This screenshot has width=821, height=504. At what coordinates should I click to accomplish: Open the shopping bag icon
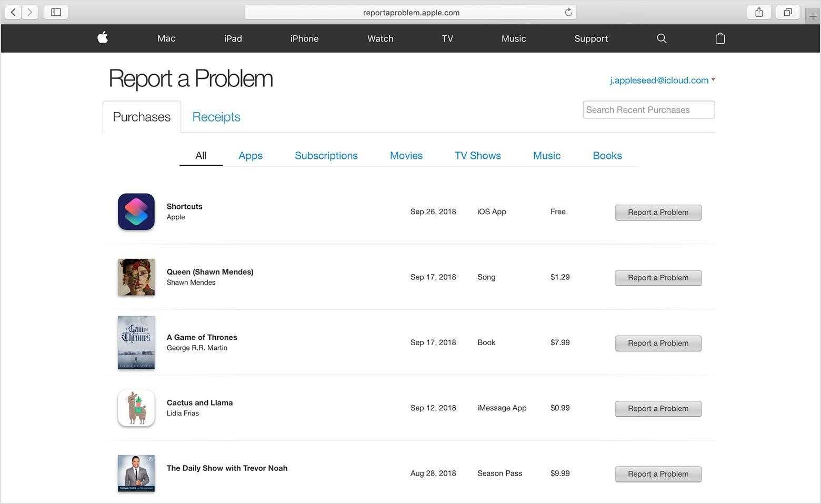pyautogui.click(x=720, y=38)
